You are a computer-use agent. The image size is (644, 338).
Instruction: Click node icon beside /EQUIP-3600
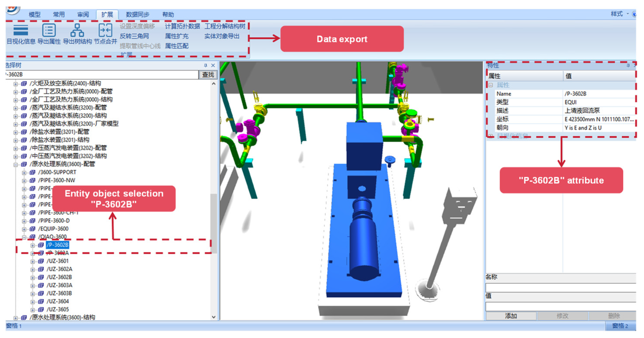[33, 229]
